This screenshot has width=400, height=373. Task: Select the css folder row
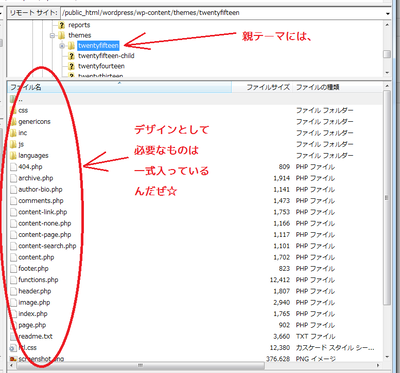(195, 110)
